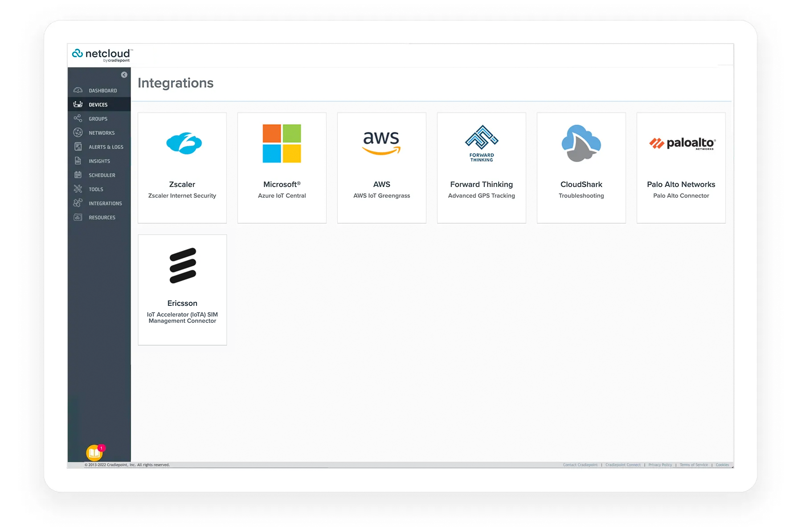Click 'Troubleshooting' under CloudShark
Image resolution: width=802 pixels, height=532 pixels.
581,195
